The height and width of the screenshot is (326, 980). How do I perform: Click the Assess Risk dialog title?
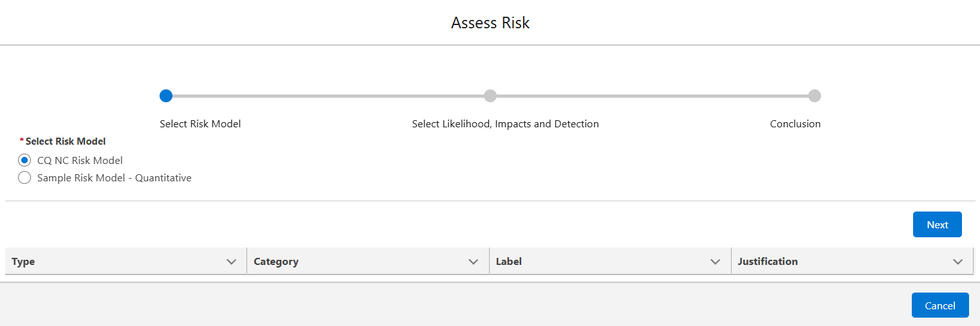point(490,23)
